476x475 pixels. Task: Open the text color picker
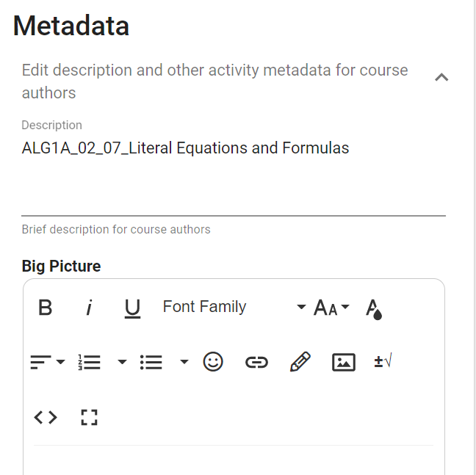[x=374, y=309]
